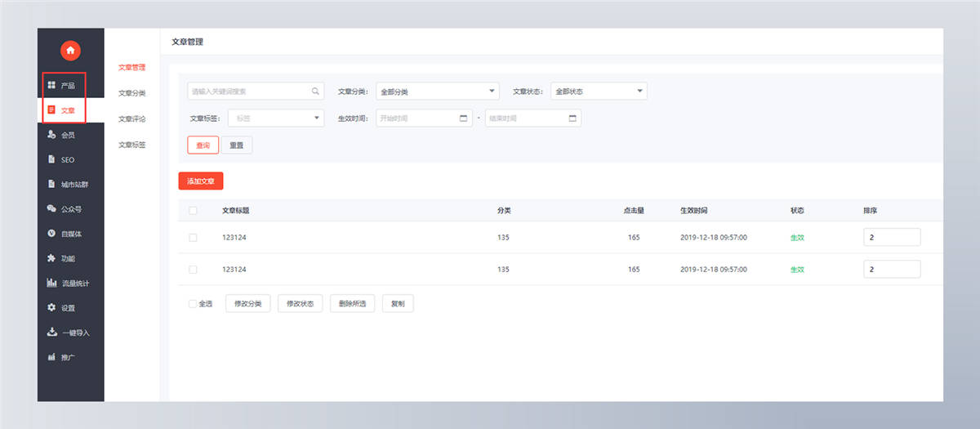Click the 重置 reset button
Screen dimensions: 980x429
(237, 145)
